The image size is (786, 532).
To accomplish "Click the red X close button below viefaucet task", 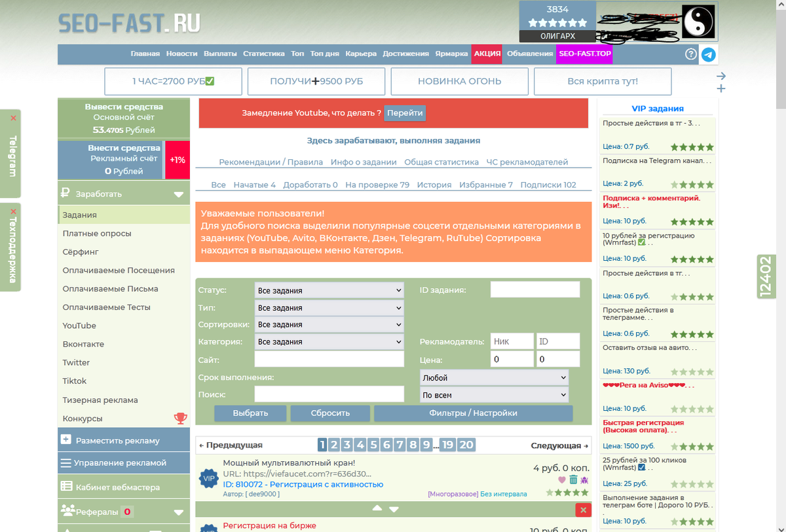I will [x=582, y=510].
